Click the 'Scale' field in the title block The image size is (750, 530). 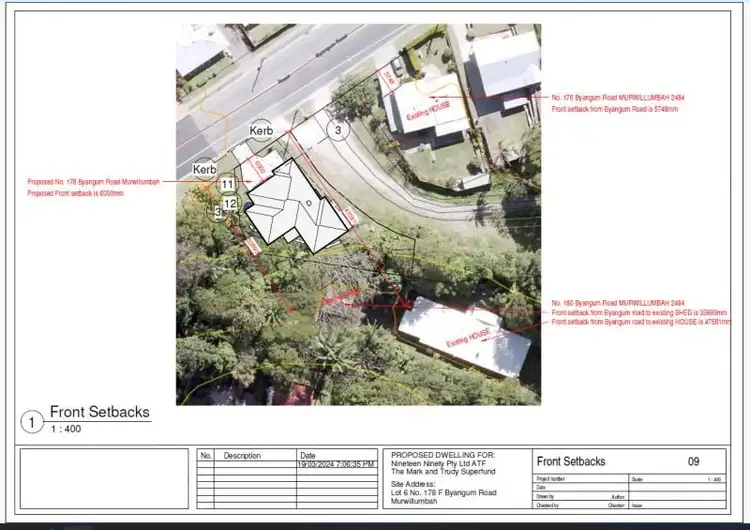[x=677, y=479]
